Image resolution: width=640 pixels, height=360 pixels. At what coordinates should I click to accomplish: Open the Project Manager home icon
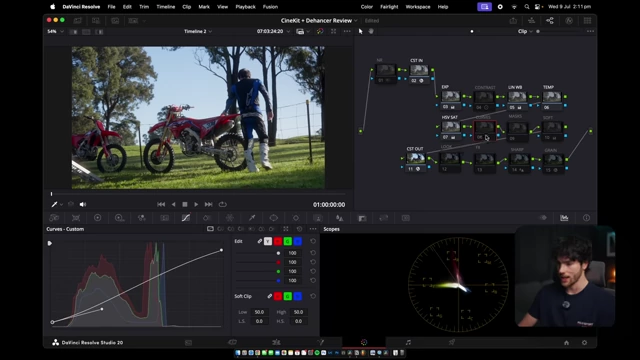pos(566,343)
